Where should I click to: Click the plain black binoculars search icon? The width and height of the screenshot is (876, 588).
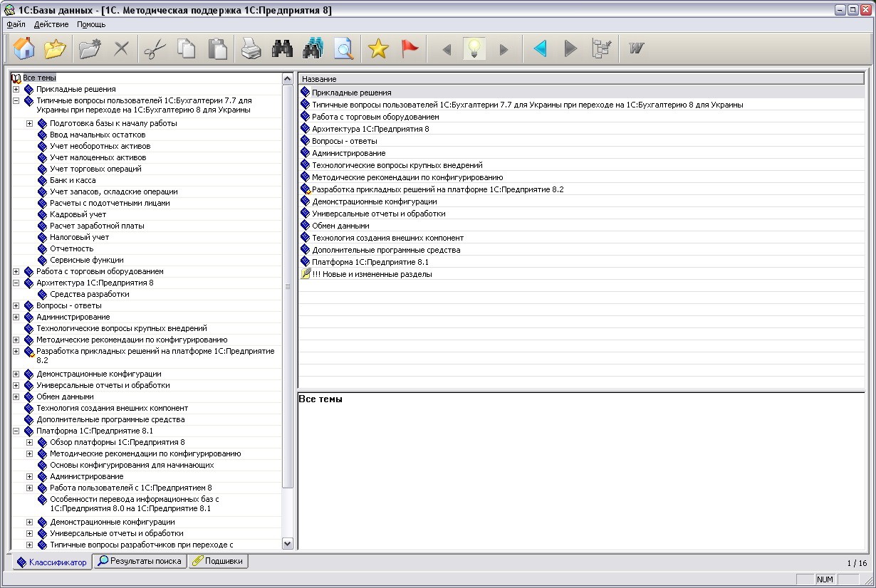point(282,49)
